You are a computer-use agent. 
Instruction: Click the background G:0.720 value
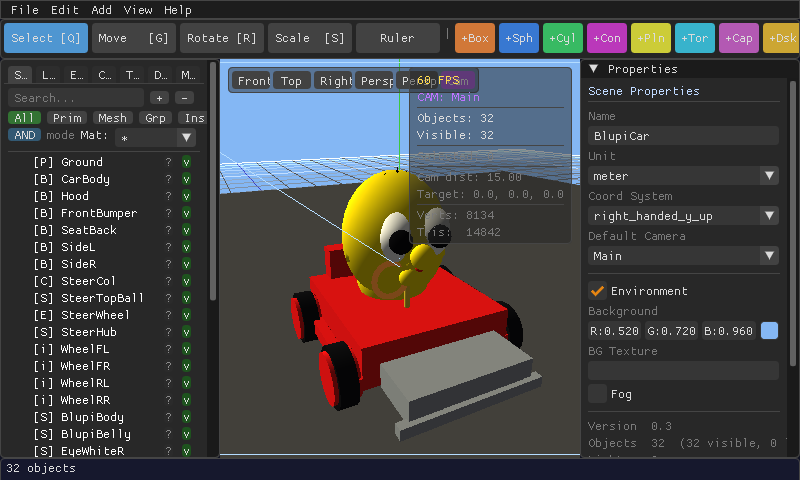671,331
